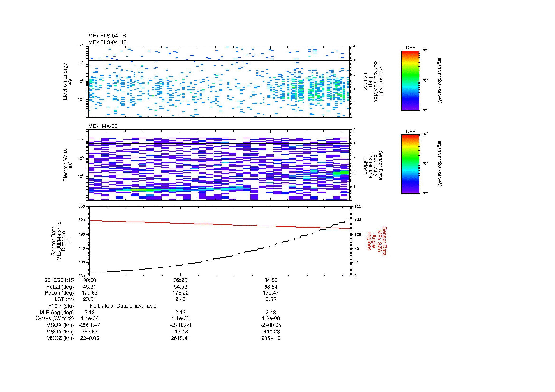Click the M-E Ang (deg) row label

coord(57,312)
